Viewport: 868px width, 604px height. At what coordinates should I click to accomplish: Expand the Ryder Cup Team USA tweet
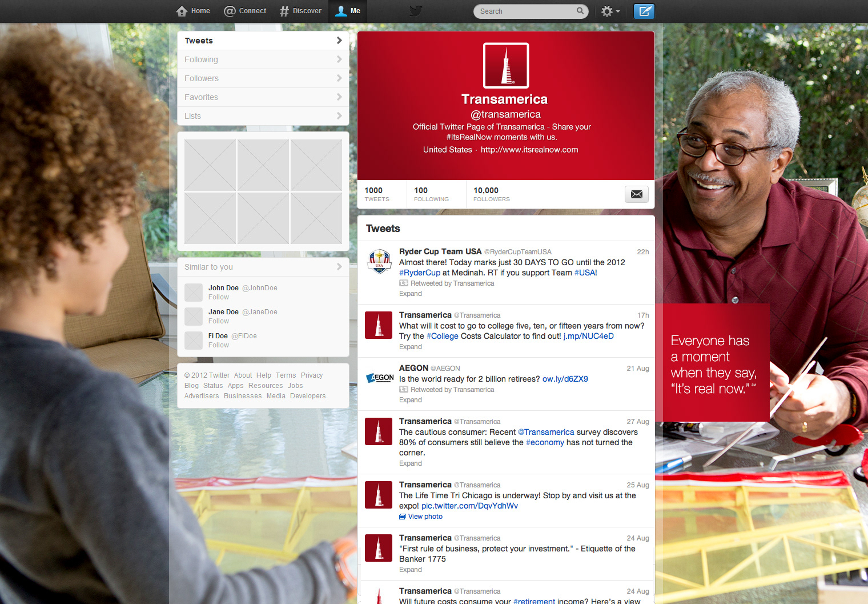411,294
